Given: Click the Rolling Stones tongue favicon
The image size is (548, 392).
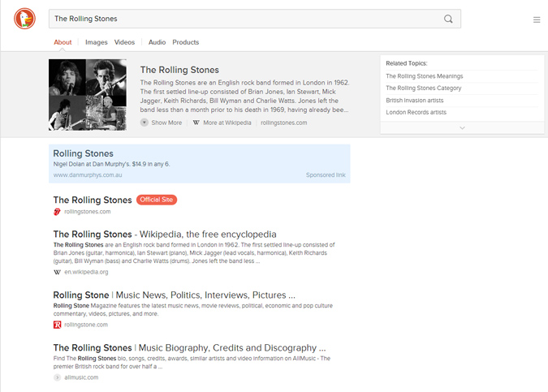Looking at the screenshot, I should click(x=57, y=212).
